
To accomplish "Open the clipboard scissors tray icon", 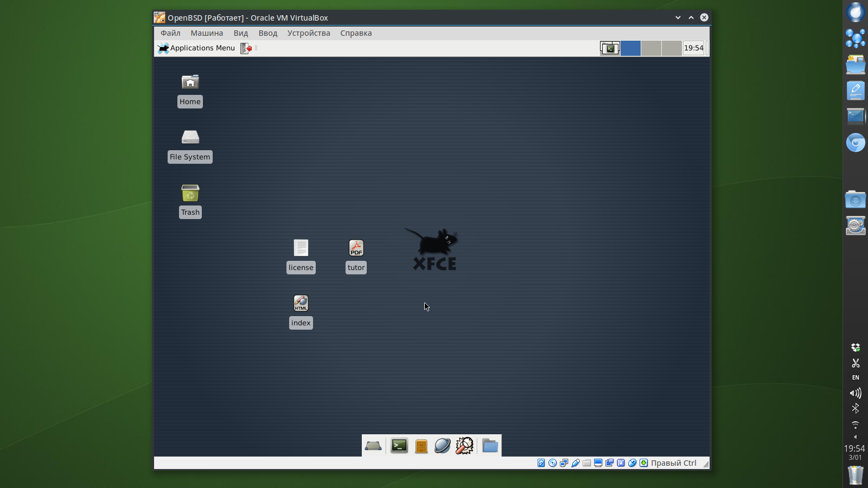I will [x=856, y=363].
